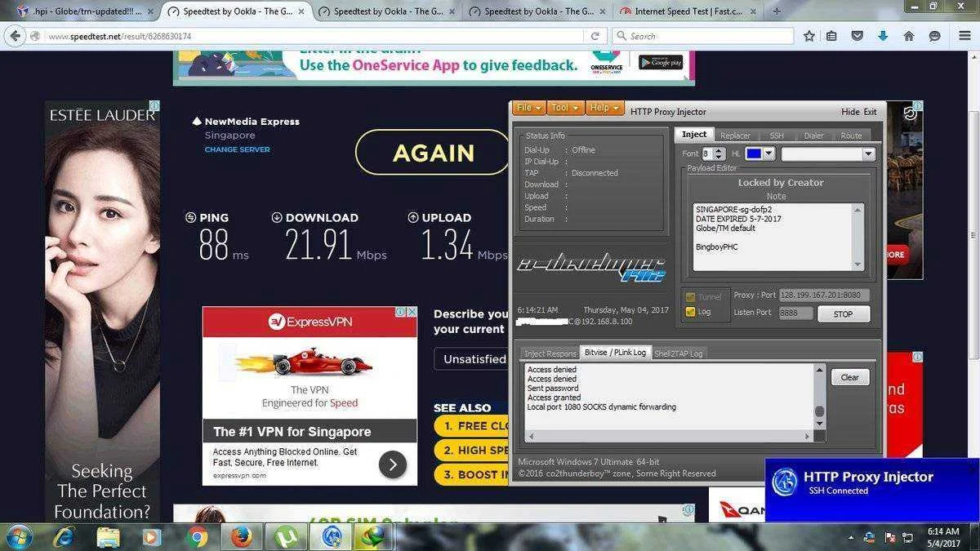This screenshot has width=980, height=551.
Task: Click the show bookmarks list icon
Action: pyautogui.click(x=831, y=36)
